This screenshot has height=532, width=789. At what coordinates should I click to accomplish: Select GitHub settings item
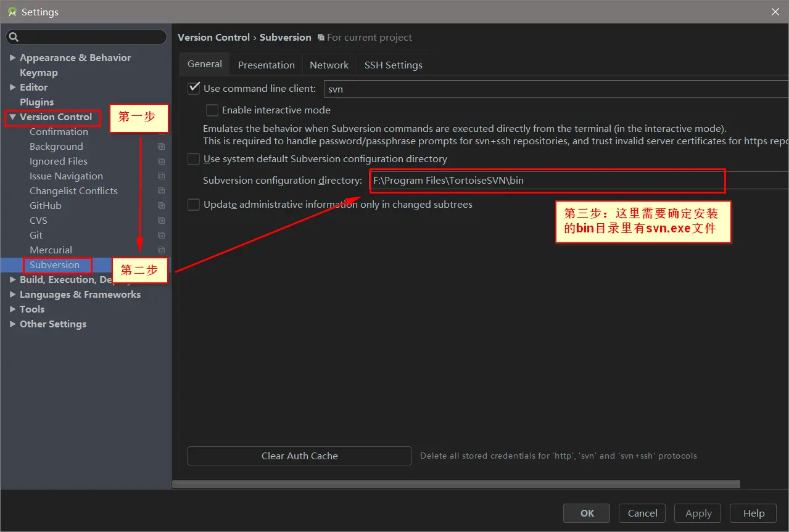pyautogui.click(x=46, y=206)
